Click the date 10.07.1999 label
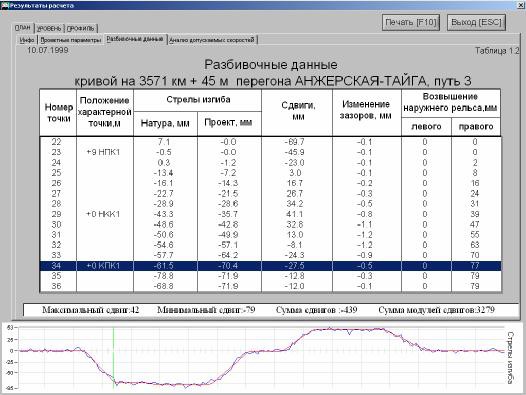The width and height of the screenshot is (526, 395). (x=48, y=50)
